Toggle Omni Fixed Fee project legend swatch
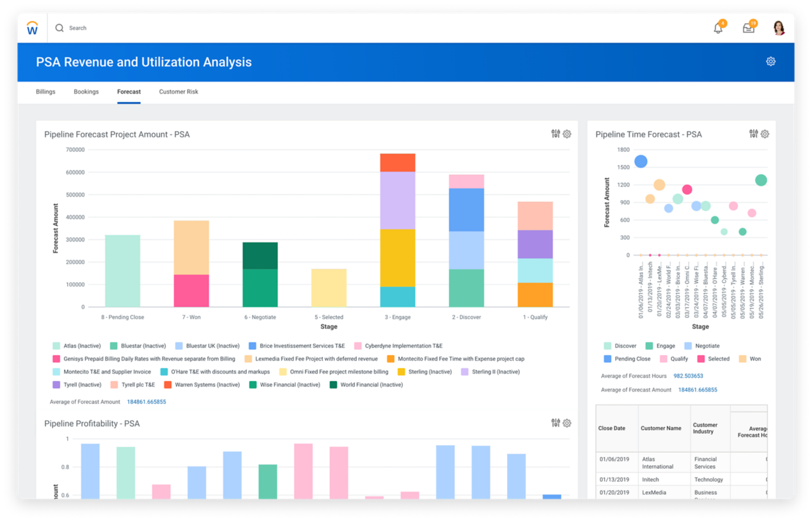This screenshot has height=521, width=812. click(283, 372)
